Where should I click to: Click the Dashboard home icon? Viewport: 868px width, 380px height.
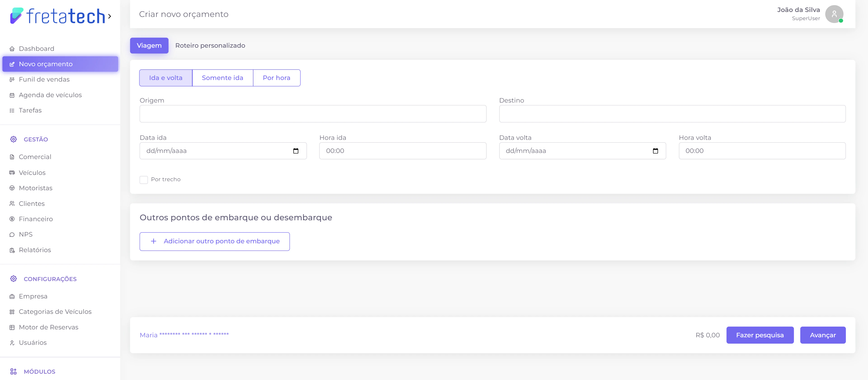pos(12,49)
